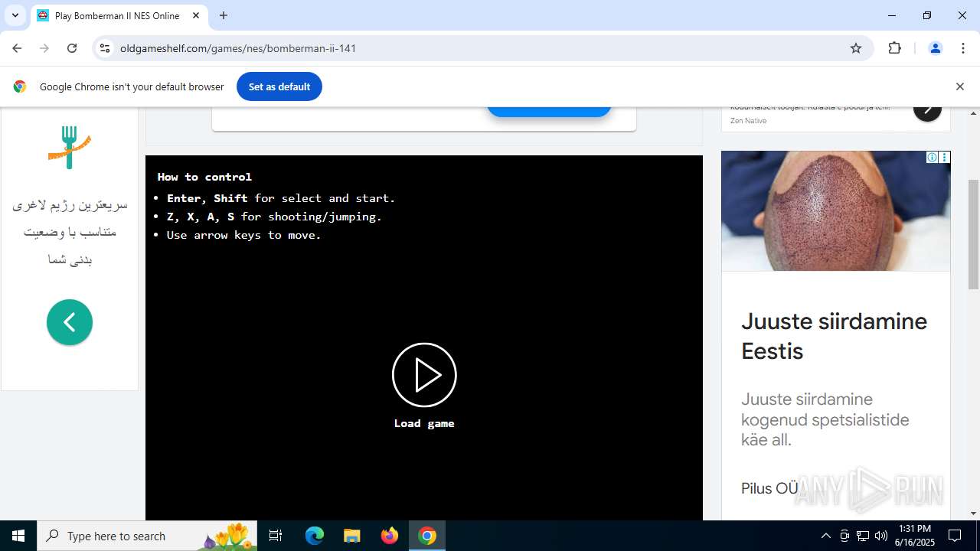Open a new browser tab
This screenshot has height=551, width=980.
point(224,15)
